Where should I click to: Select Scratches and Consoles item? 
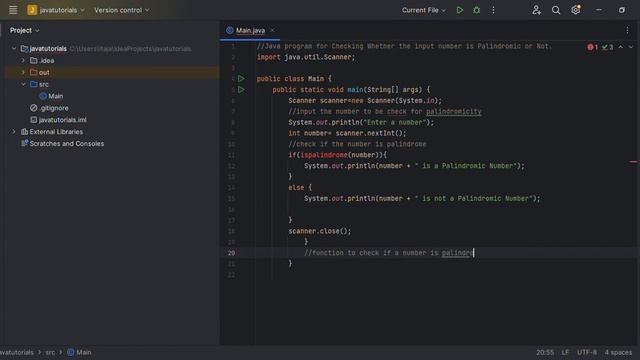click(62, 144)
